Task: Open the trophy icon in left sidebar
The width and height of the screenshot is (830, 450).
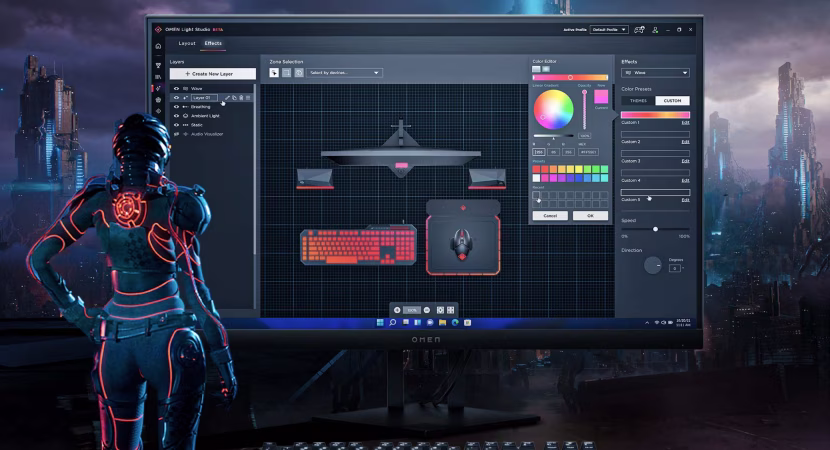Action: tap(158, 65)
